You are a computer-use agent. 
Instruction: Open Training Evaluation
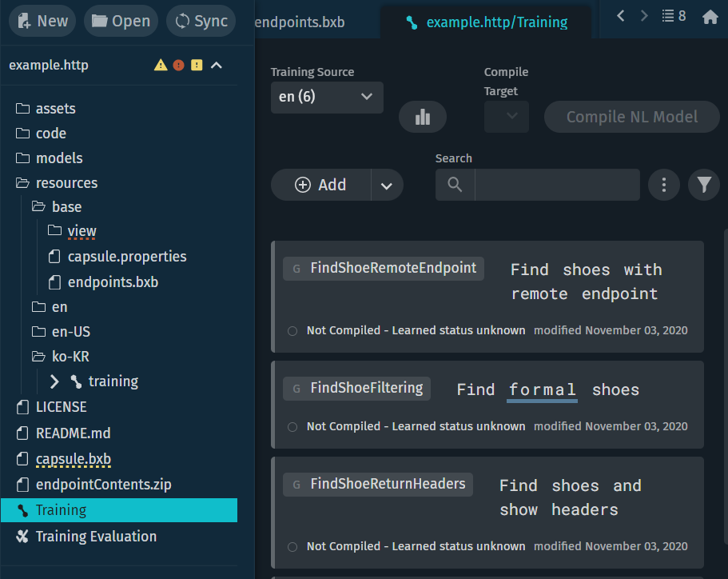coord(86,537)
